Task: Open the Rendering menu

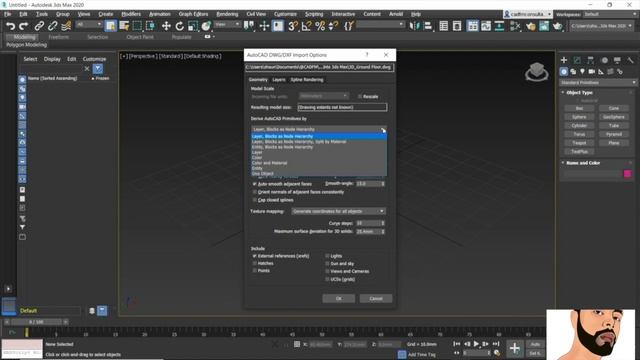Action: coord(227,14)
